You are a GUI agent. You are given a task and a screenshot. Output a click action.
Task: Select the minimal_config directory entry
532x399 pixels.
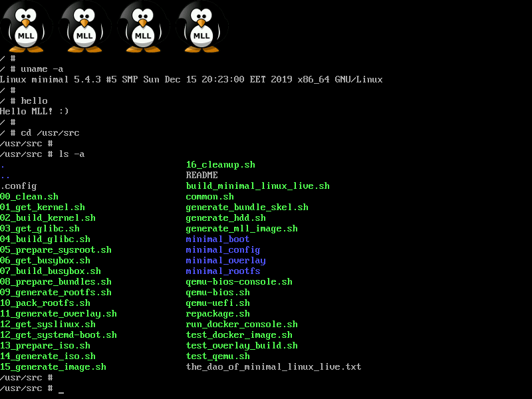coord(223,250)
